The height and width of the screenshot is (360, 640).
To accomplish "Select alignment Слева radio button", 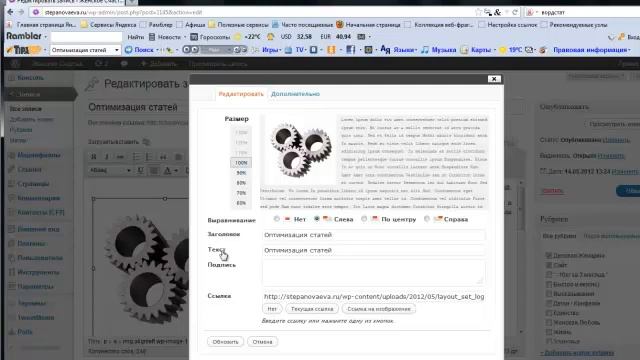I will pyautogui.click(x=317, y=219).
